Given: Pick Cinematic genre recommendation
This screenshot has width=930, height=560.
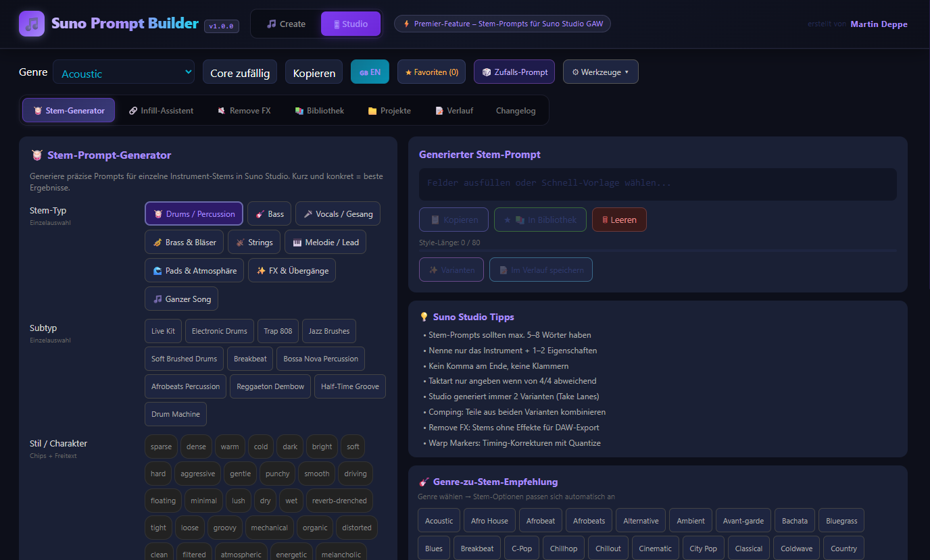Looking at the screenshot, I should click(x=656, y=549).
